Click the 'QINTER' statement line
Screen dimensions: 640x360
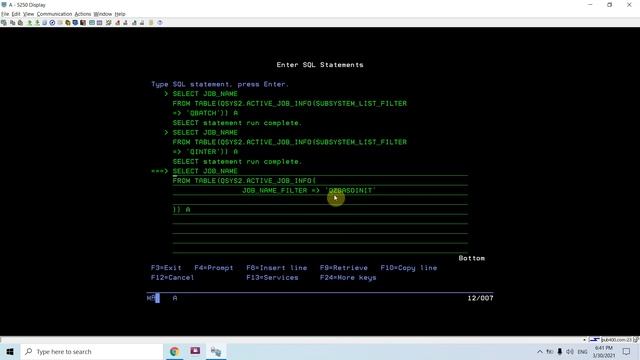point(205,152)
